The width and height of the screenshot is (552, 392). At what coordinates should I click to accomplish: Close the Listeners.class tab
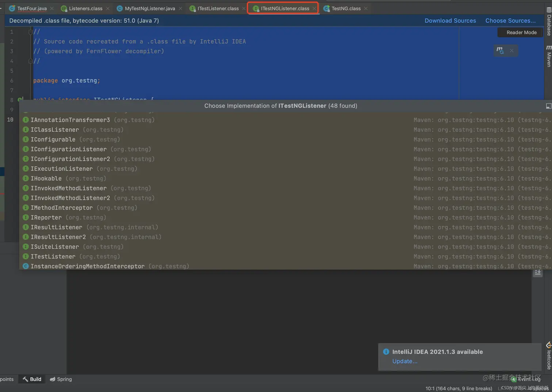[x=108, y=8]
